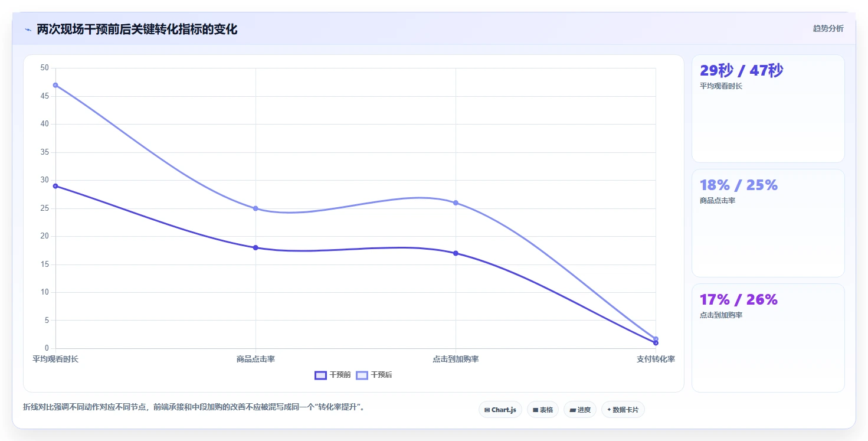This screenshot has height=441, width=868.
Task: Click 干预后 data point at 商品点击率
Action: 256,208
